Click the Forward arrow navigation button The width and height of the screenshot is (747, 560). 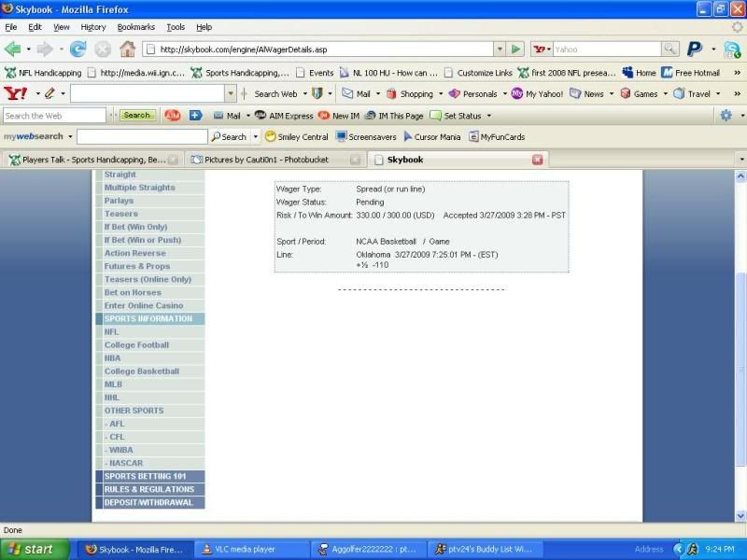pyautogui.click(x=45, y=49)
